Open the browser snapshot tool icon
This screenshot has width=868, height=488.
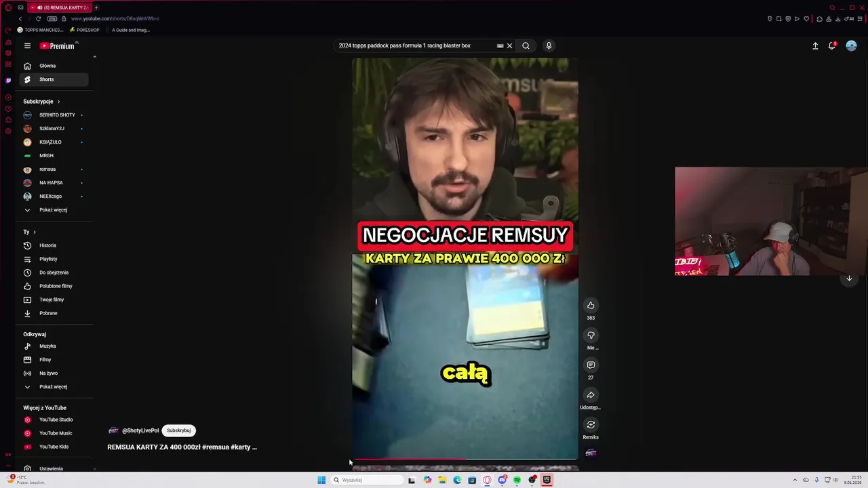click(x=778, y=19)
